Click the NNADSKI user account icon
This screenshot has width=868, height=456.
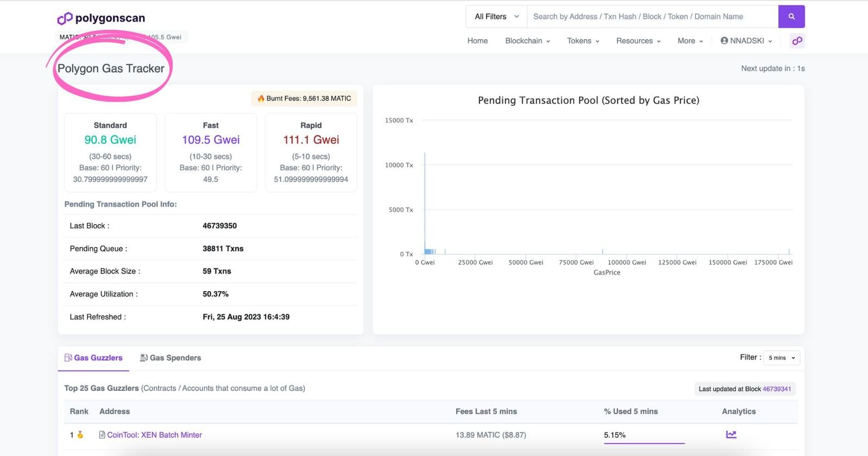coord(724,41)
